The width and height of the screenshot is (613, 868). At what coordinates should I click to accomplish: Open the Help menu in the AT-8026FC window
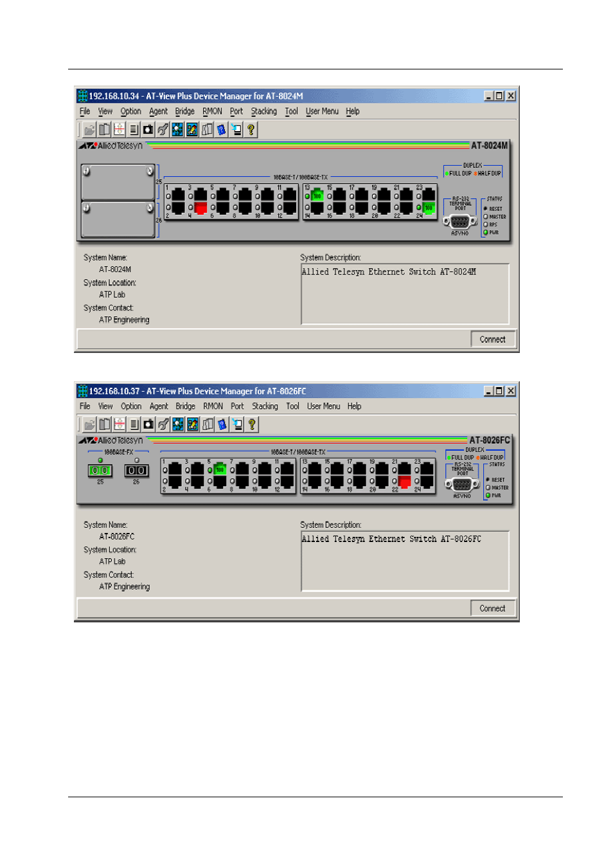tap(354, 406)
